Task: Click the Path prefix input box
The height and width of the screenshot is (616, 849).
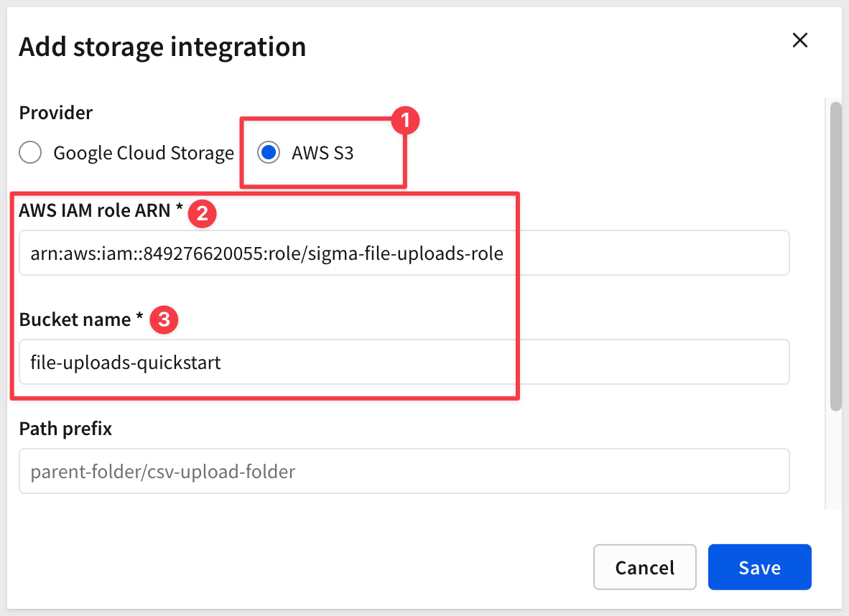Action: (404, 471)
